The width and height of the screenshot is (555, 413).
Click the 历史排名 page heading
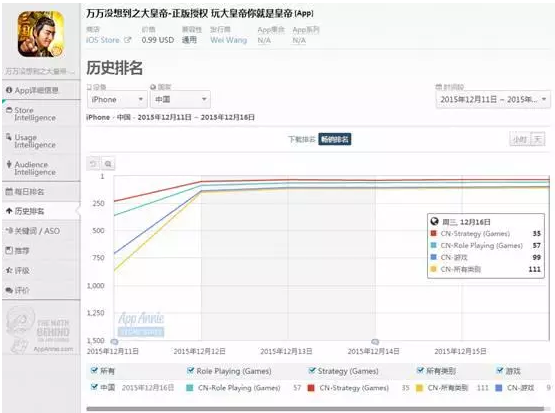point(114,68)
